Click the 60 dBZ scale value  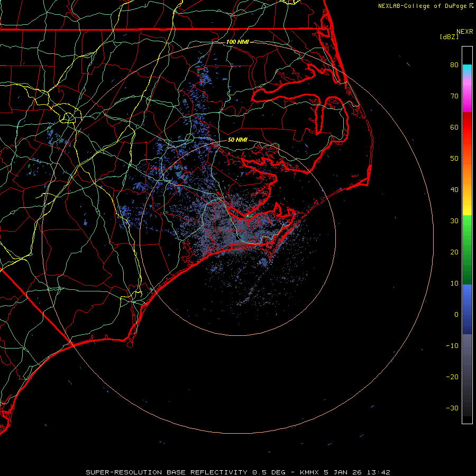[454, 127]
